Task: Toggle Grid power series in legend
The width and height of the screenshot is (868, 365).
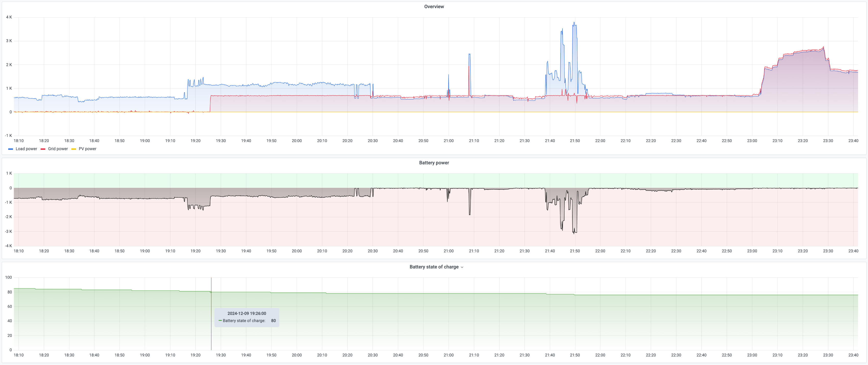Action: point(58,149)
